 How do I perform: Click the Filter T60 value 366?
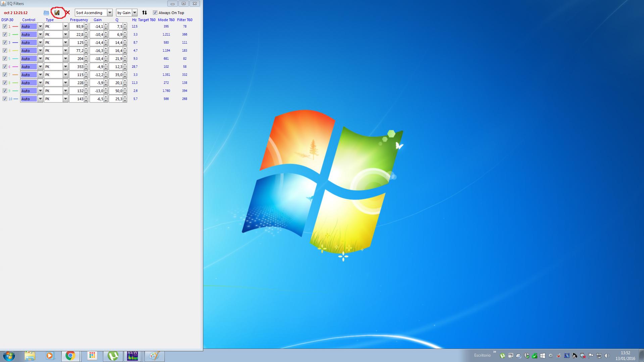point(185,35)
